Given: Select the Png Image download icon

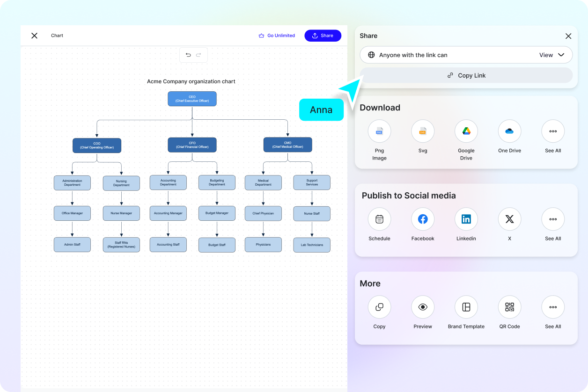Looking at the screenshot, I should [x=379, y=131].
